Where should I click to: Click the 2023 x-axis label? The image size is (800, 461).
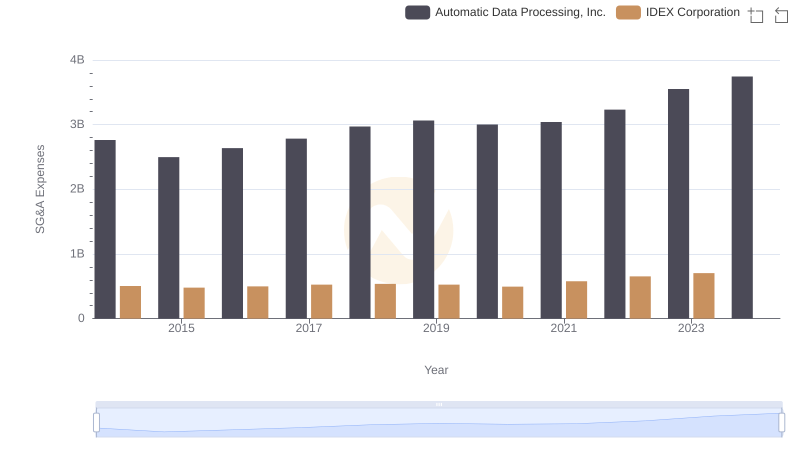coord(691,328)
